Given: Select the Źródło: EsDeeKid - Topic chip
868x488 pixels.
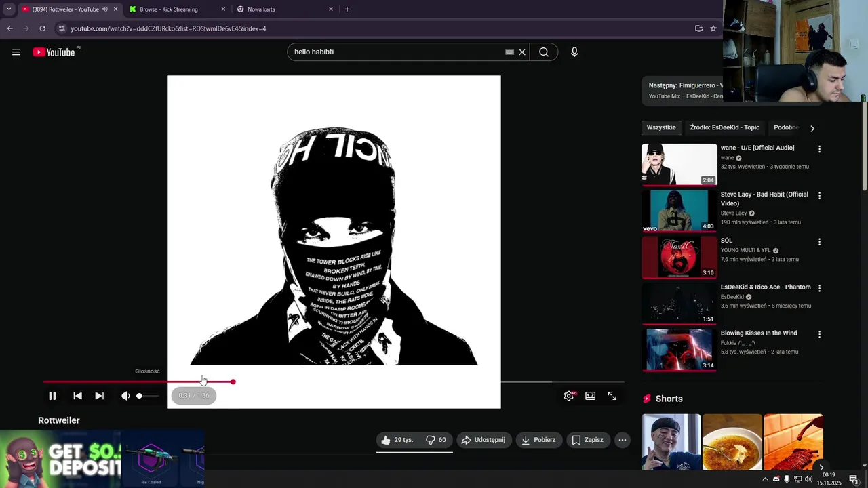Looking at the screenshot, I should coord(725,127).
